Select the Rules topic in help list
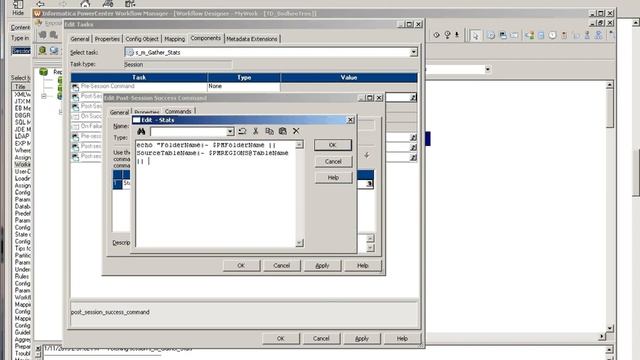This screenshot has width=640, height=360. [22, 276]
